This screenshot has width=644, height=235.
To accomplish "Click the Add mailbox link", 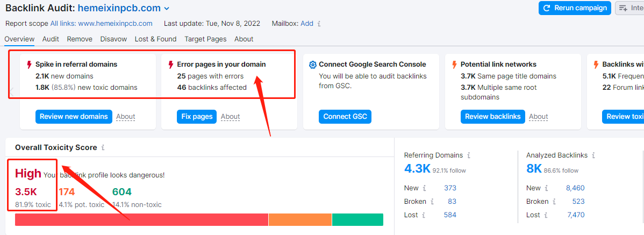I will [x=307, y=24].
